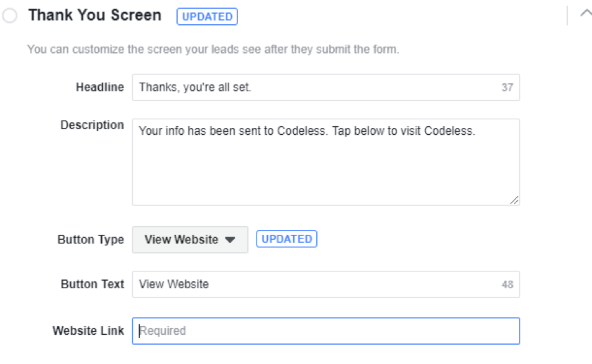Click the Button Text label
This screenshot has width=592, height=364.
[x=93, y=284]
